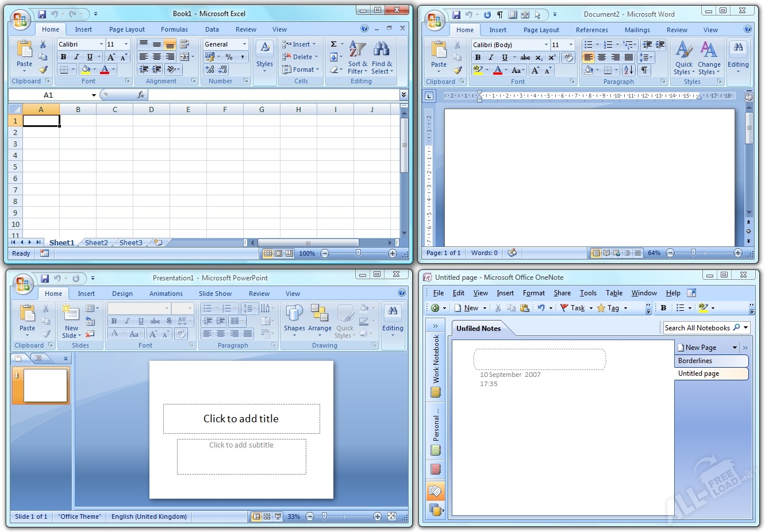The image size is (765, 532).
Task: Click Excel's insert worksheet tab icon
Action: [158, 243]
